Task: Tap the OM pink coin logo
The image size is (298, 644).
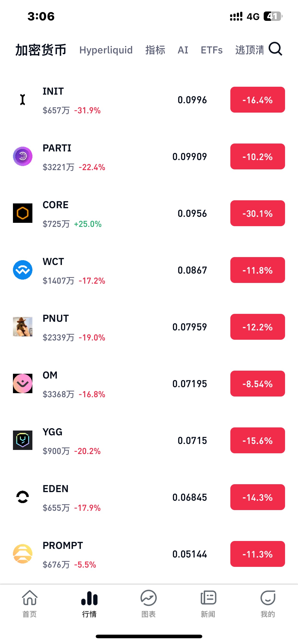Action: [x=23, y=383]
